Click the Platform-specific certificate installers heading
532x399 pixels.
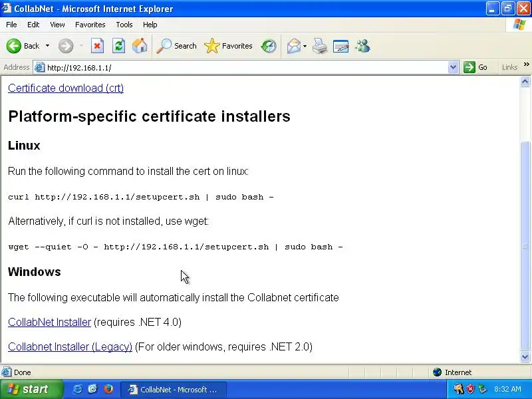pyautogui.click(x=149, y=116)
